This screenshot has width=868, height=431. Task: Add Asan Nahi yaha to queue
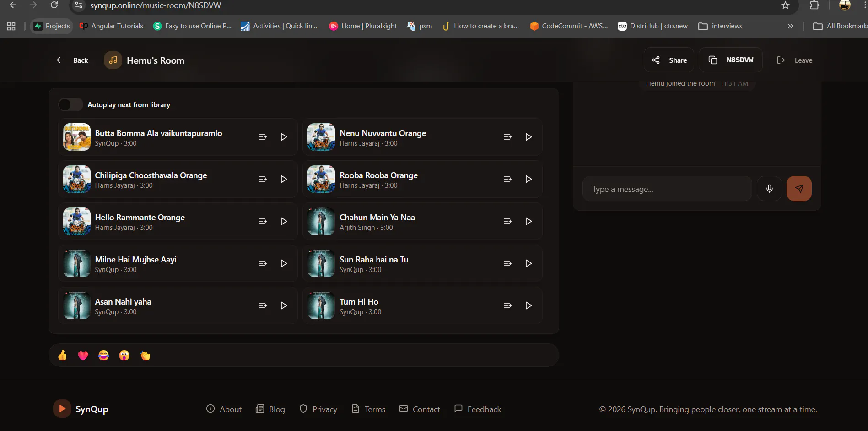tap(263, 306)
